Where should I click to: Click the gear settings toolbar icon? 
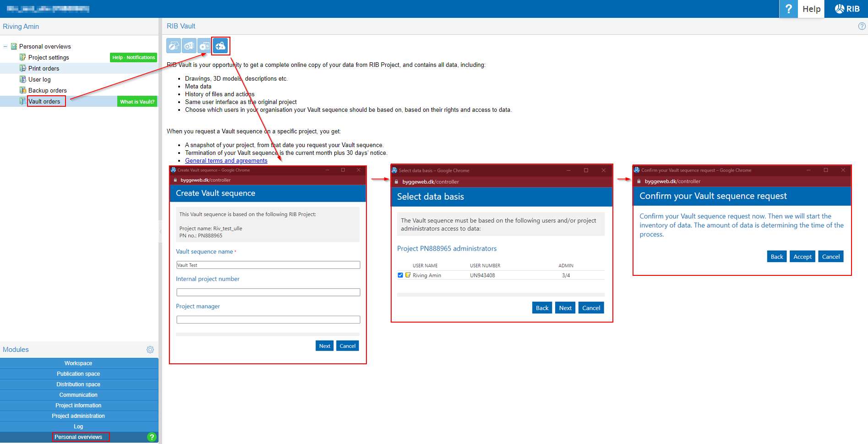click(189, 46)
